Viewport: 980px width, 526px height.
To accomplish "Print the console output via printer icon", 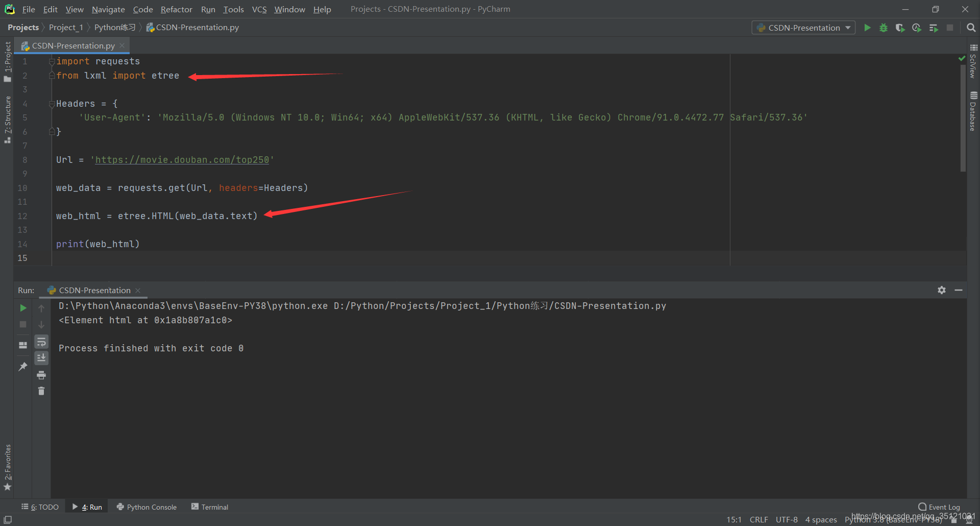I will pyautogui.click(x=41, y=375).
